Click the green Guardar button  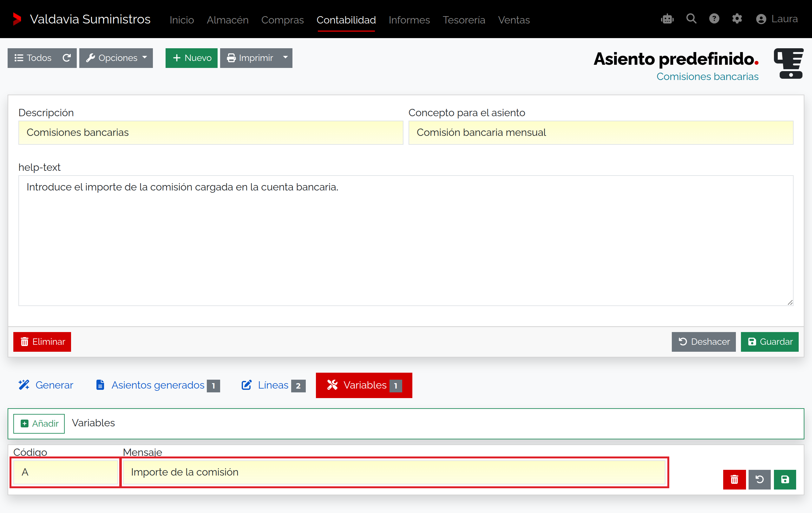coord(769,342)
